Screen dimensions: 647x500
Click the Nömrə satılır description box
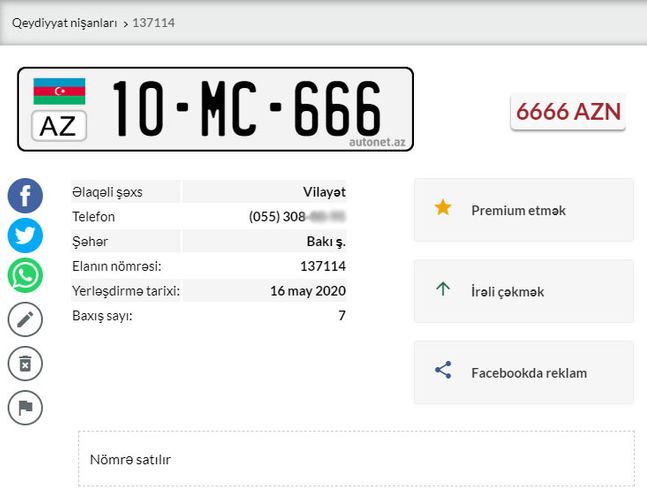pyautogui.click(x=356, y=459)
